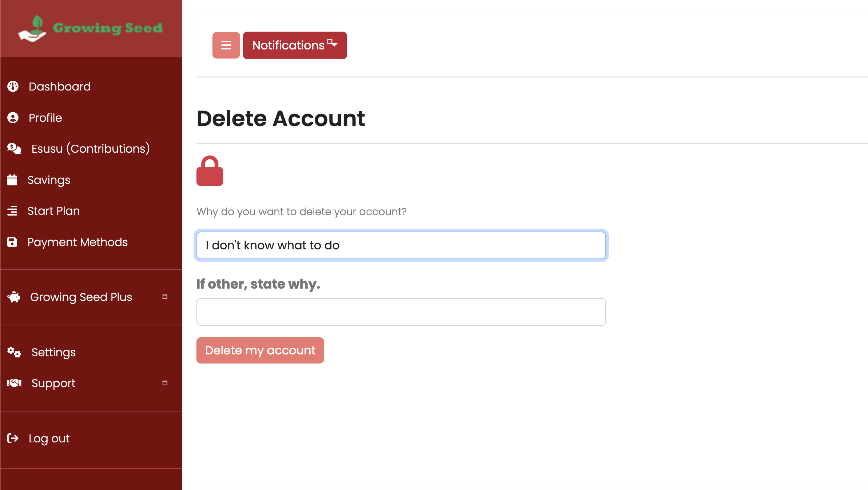Screen dimensions: 868x490
Task: Open the hamburger menu button
Action: tap(226, 45)
